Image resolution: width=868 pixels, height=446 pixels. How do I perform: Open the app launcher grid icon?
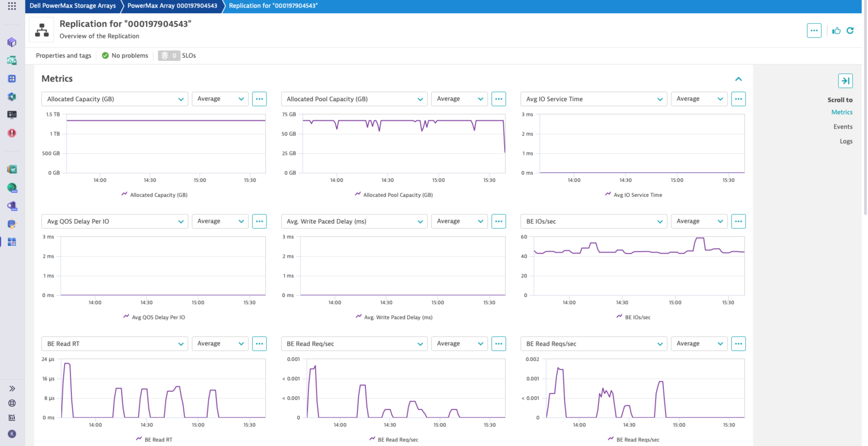click(11, 6)
